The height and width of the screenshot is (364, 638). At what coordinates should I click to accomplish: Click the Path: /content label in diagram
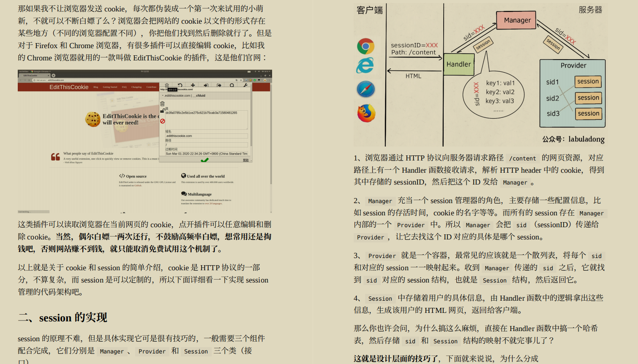(413, 52)
